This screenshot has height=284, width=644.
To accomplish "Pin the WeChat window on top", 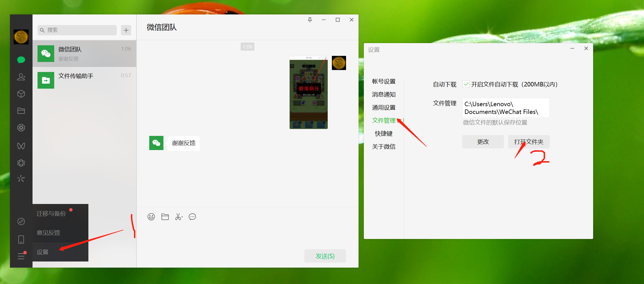I will (310, 20).
